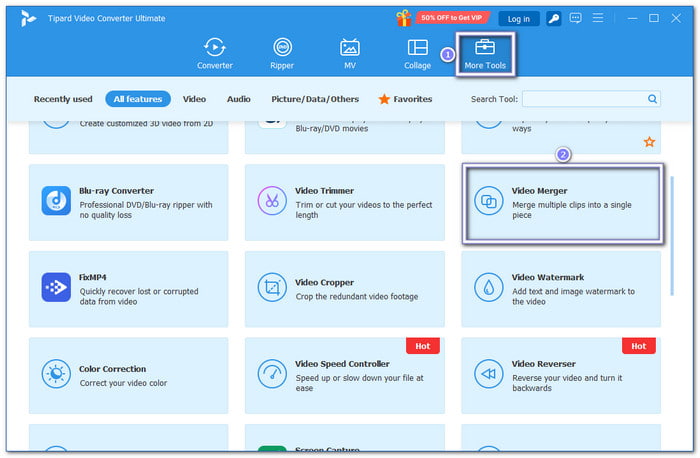Click the Tipard logo icon
Viewport: 700px width, 458px height.
(x=28, y=18)
